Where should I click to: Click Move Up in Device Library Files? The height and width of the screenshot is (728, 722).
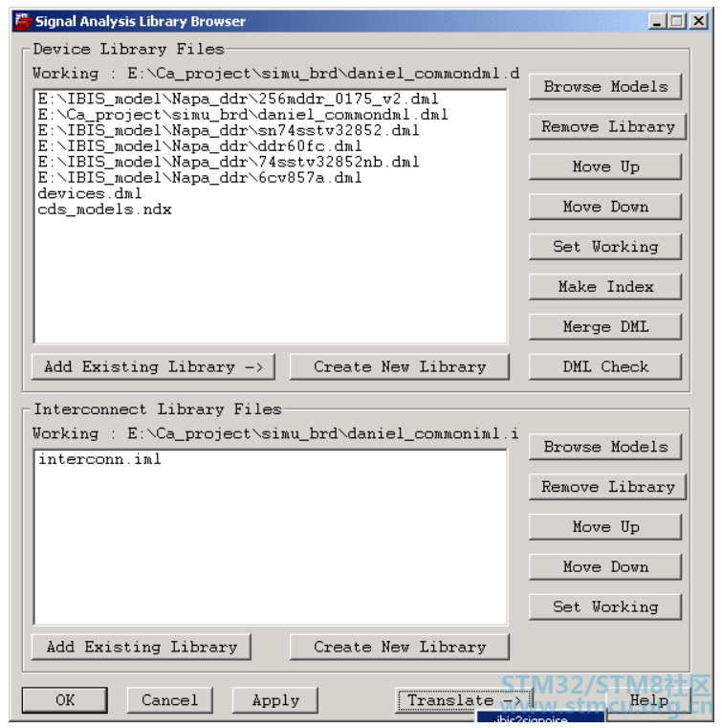(605, 166)
